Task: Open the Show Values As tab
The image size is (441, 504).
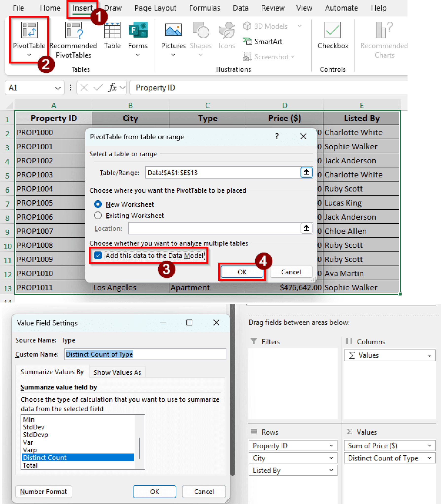Action: (x=117, y=372)
